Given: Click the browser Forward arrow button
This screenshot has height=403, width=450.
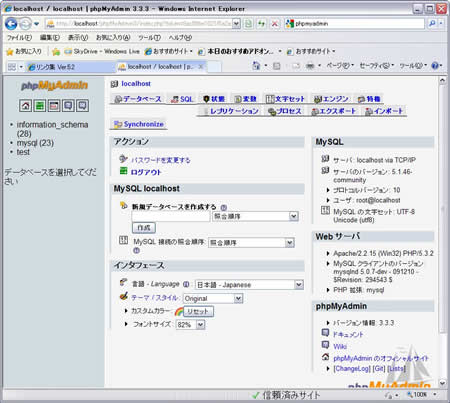Looking at the screenshot, I should pos(25,24).
